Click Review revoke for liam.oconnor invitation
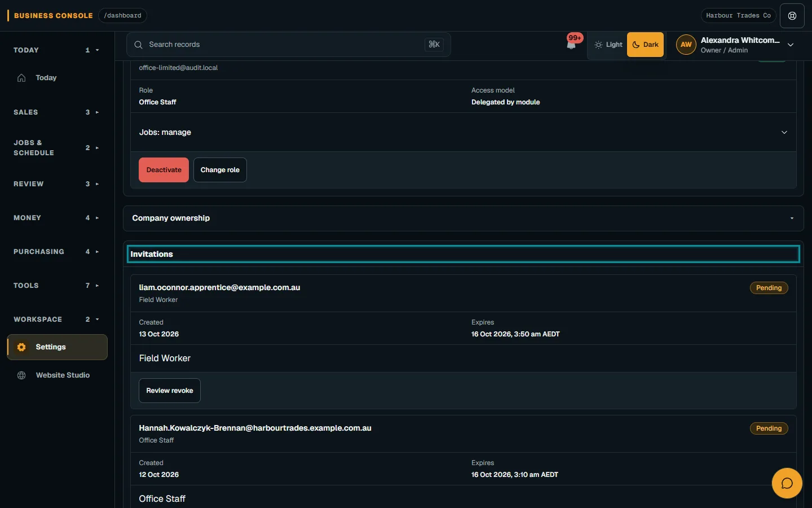 (170, 391)
